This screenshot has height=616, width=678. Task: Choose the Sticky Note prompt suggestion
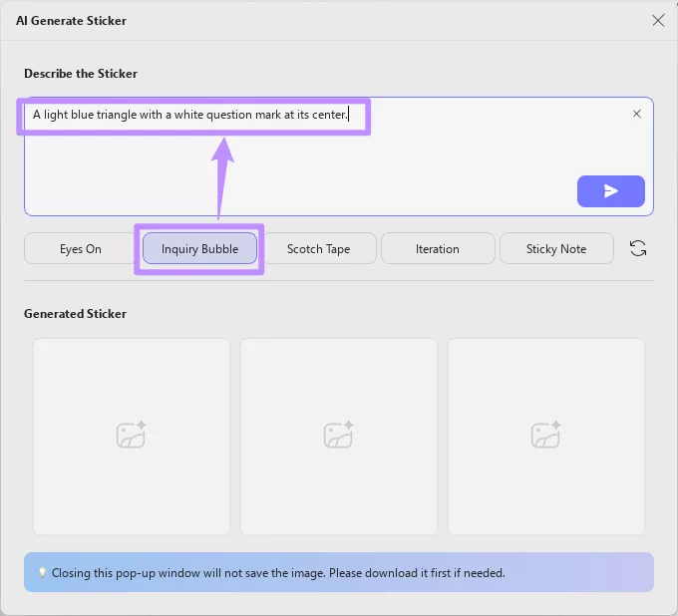click(556, 248)
